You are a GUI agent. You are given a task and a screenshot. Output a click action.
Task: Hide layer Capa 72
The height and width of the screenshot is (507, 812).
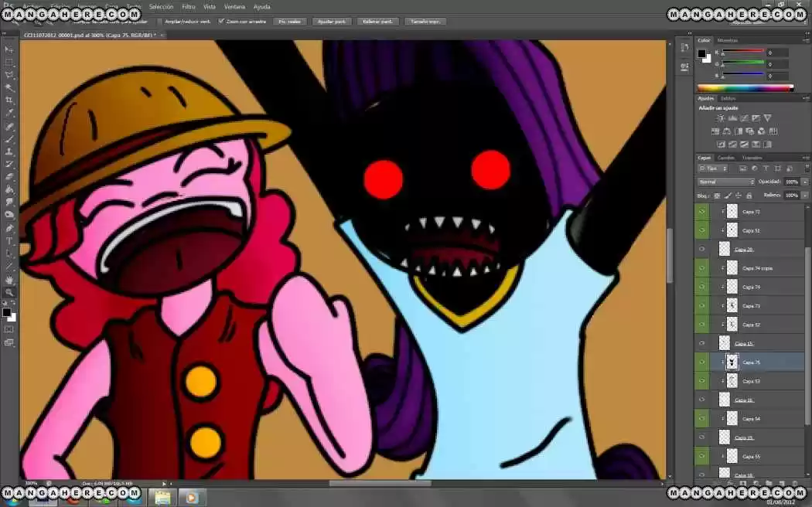pos(701,212)
